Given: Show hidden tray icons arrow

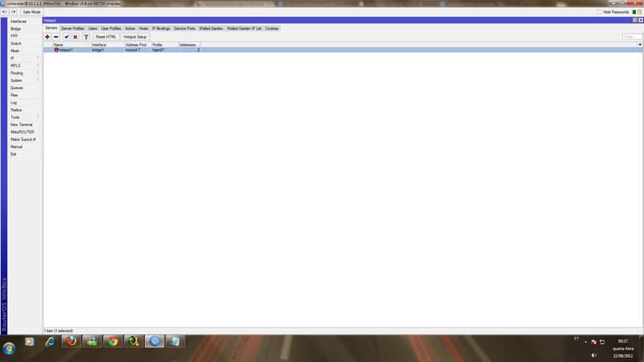Looking at the screenshot, I should (586, 342).
